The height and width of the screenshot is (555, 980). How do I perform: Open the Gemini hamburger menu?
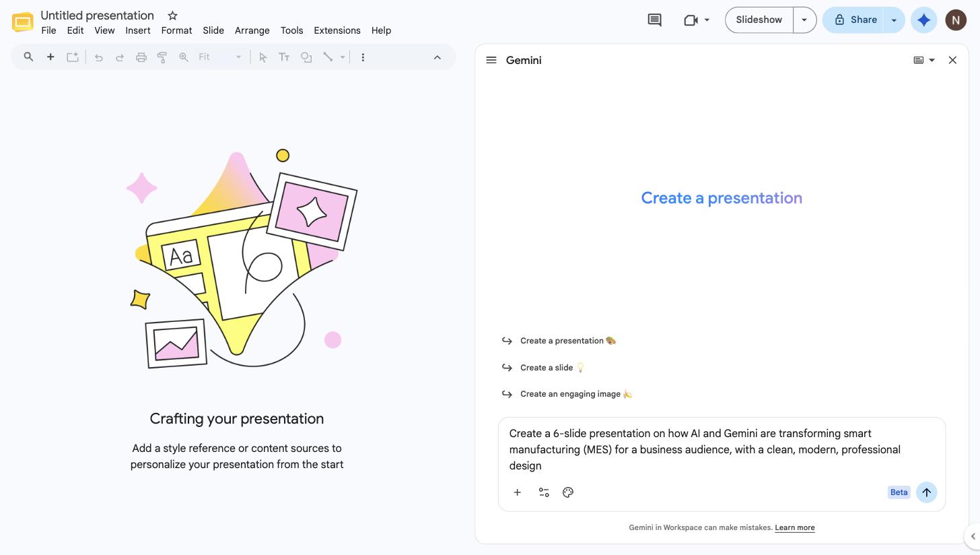(491, 60)
